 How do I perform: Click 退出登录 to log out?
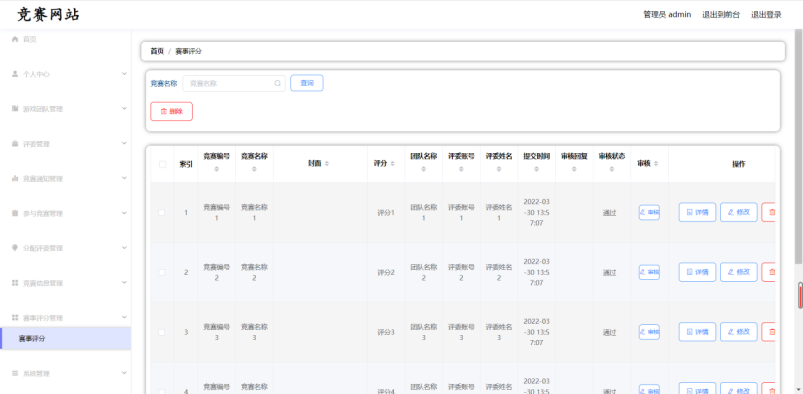[x=766, y=14]
